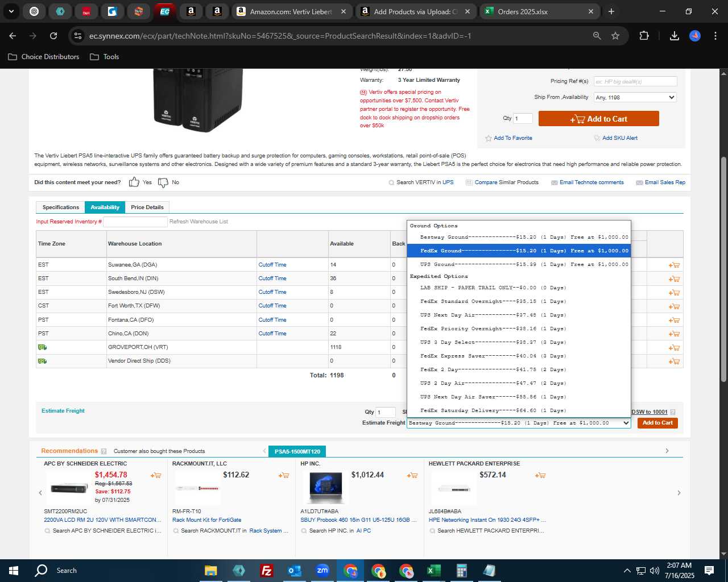728x582 pixels.
Task: Click the APC UPS product thumbnail
Action: point(69,488)
